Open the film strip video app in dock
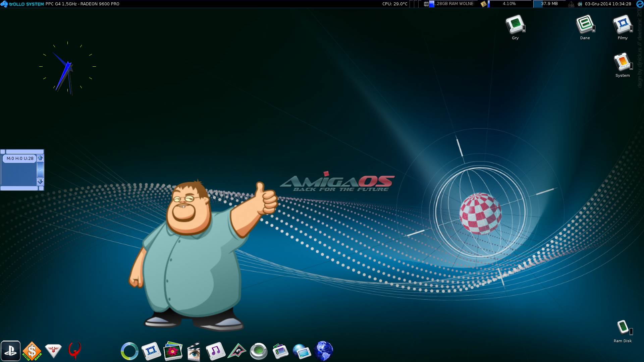The width and height of the screenshot is (644, 362). point(151,351)
